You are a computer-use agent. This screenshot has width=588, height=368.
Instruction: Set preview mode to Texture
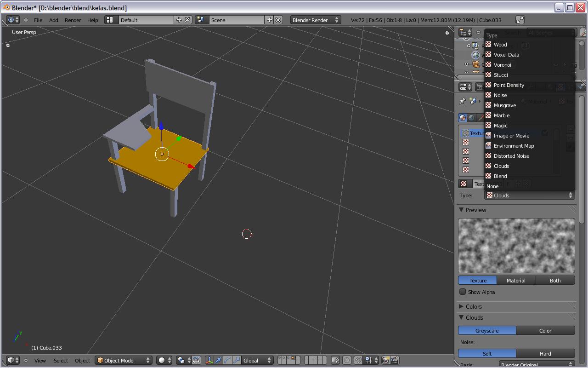[478, 280]
